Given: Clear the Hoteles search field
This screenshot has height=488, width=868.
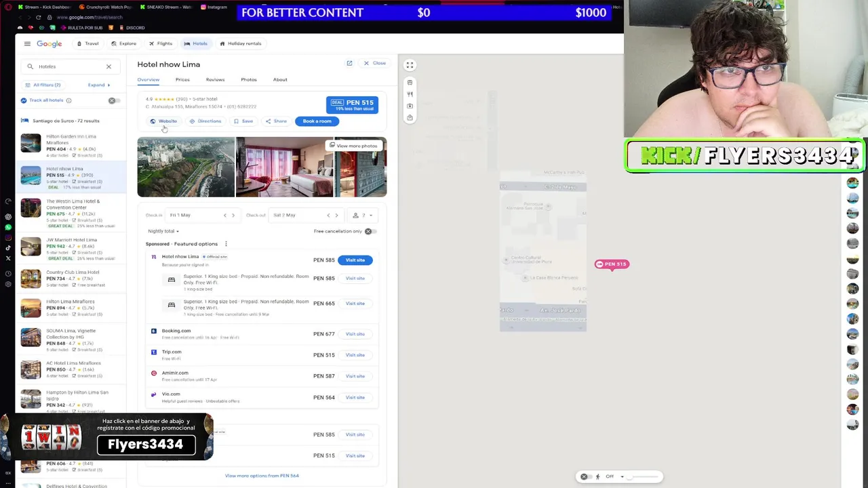Looking at the screenshot, I should click(108, 66).
